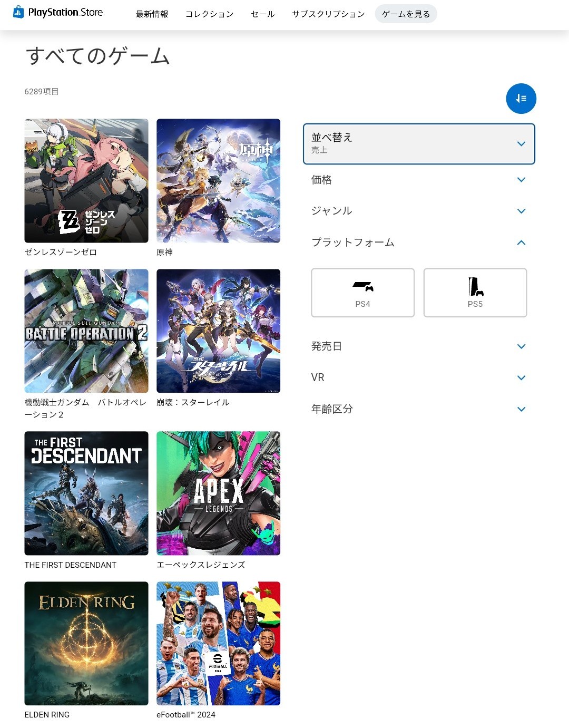Open the 並べ替え sort dropdown
Screen dimensions: 569x728
tap(419, 144)
